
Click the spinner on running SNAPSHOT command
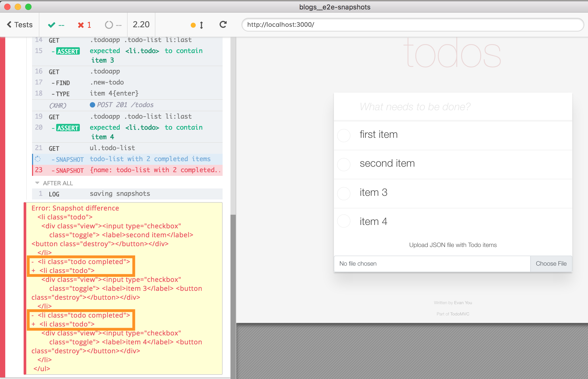pos(38,159)
